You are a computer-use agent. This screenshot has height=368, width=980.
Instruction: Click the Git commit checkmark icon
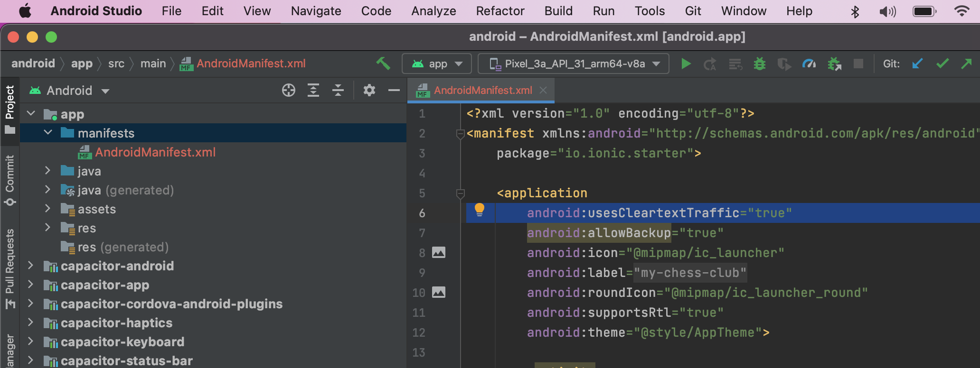coord(942,64)
